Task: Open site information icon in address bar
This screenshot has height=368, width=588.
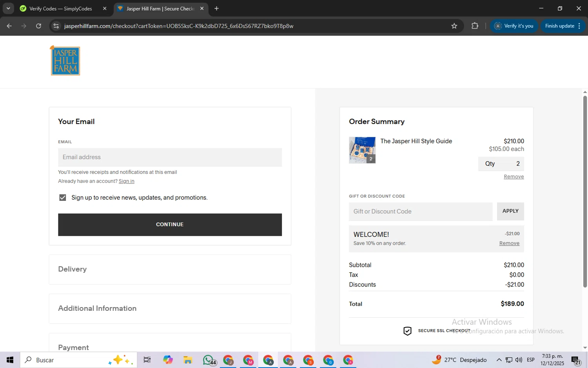Action: pos(56,26)
